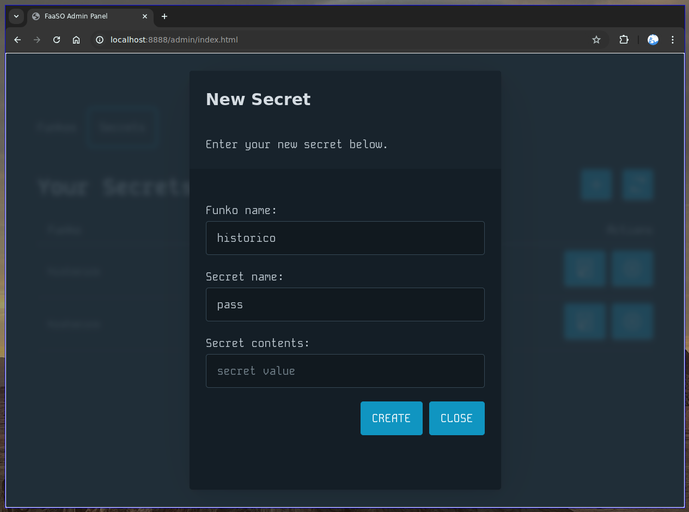Bookmark this page with the star icon
Viewport: 689px width, 512px height.
[x=596, y=40]
